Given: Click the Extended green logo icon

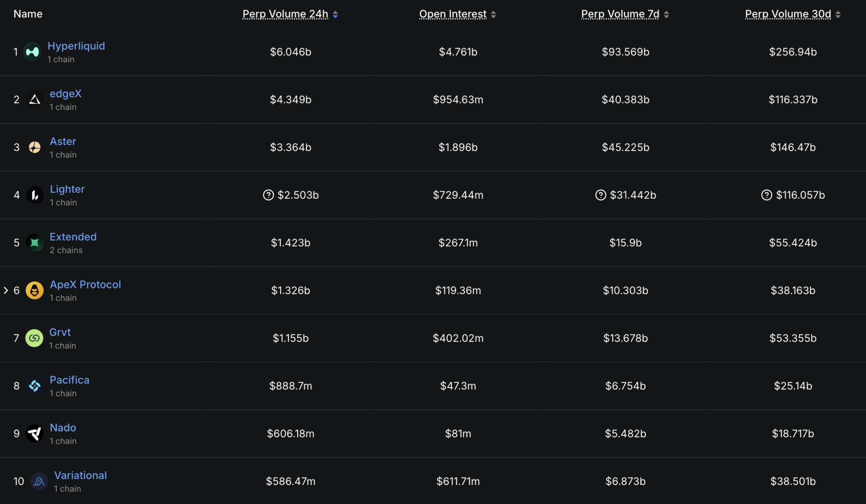Looking at the screenshot, I should [35, 243].
